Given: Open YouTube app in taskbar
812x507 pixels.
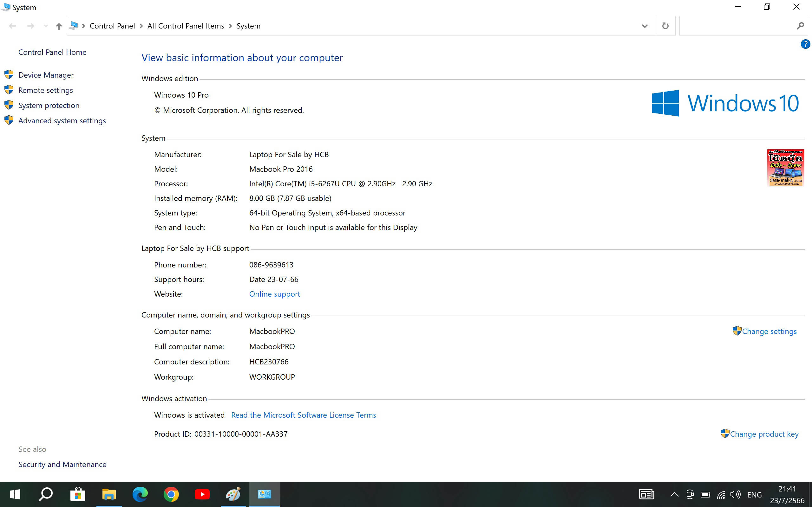Looking at the screenshot, I should pyautogui.click(x=202, y=494).
